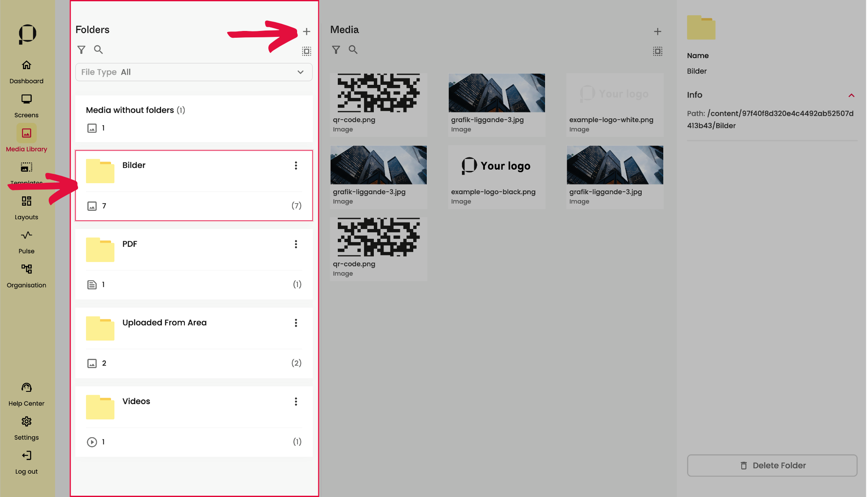Click the plus icon to add folder
The height and width of the screenshot is (497, 868).
(x=306, y=31)
